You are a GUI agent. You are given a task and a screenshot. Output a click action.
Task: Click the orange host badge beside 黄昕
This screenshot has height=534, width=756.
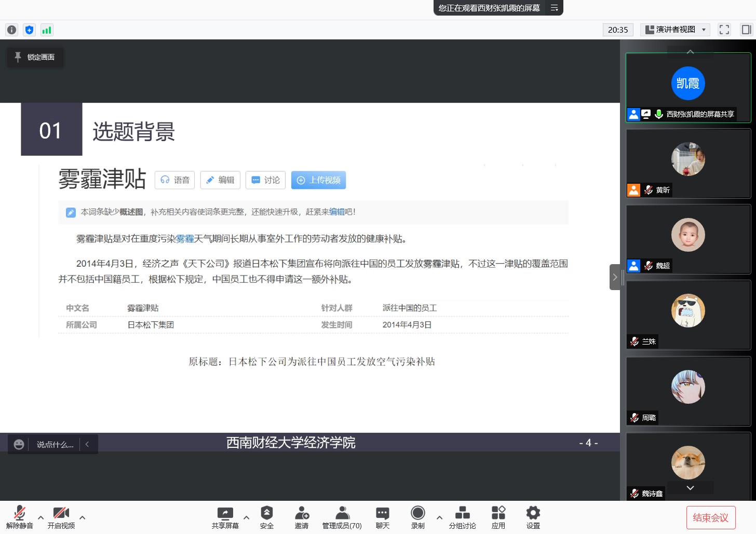tap(634, 190)
